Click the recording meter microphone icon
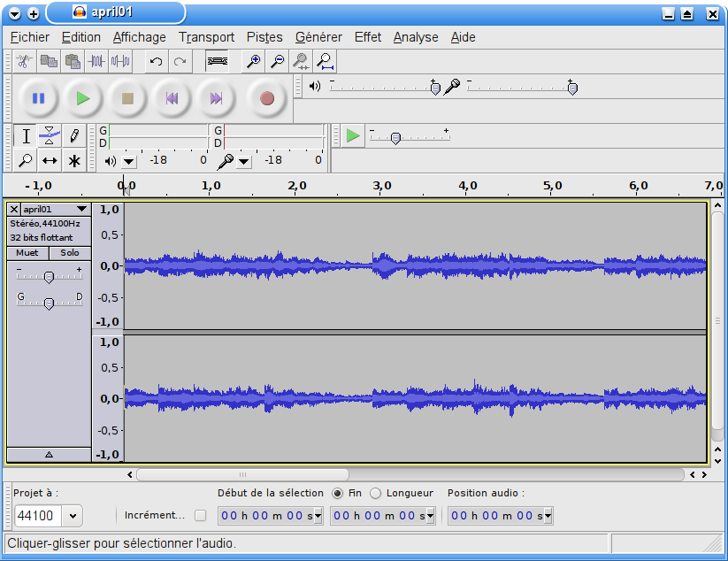728x561 pixels. pyautogui.click(x=226, y=161)
